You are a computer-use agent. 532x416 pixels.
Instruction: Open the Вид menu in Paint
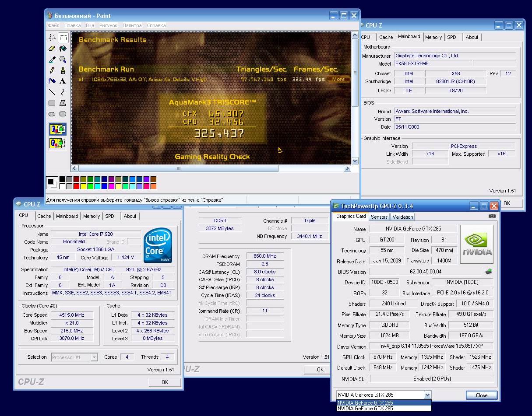[x=90, y=25]
